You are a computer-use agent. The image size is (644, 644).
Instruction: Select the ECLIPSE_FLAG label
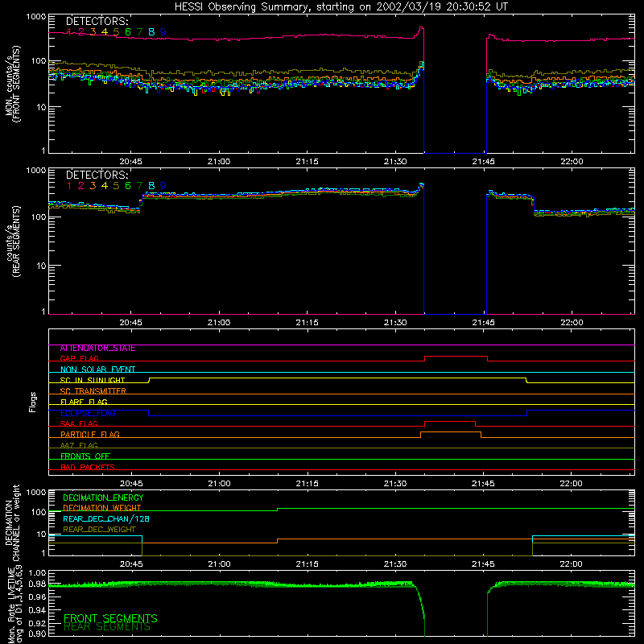point(88,413)
